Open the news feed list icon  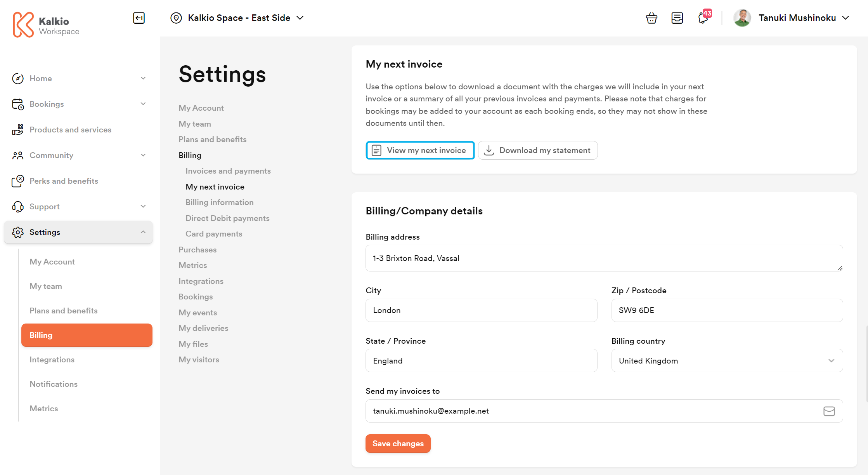click(x=677, y=18)
